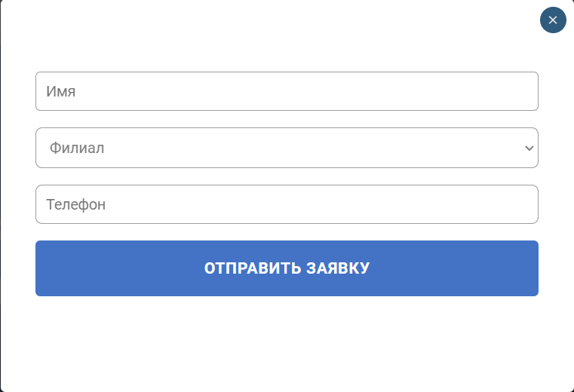Click the send request button label
Screen dimensions: 574x392
pos(287,268)
